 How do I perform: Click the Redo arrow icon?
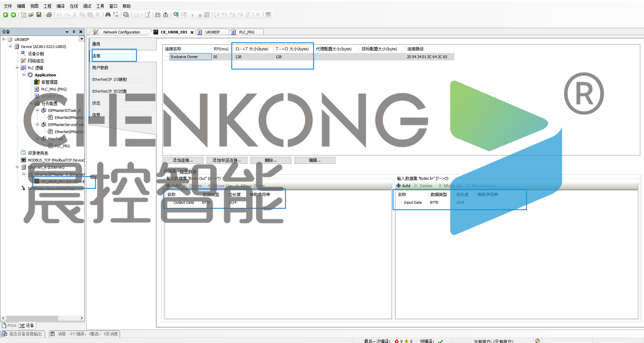[67, 15]
